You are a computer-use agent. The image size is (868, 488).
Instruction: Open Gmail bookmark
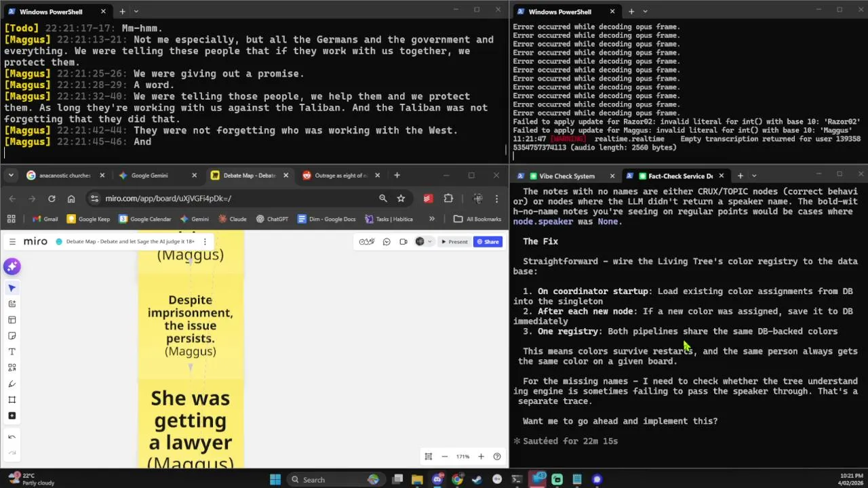(45, 219)
